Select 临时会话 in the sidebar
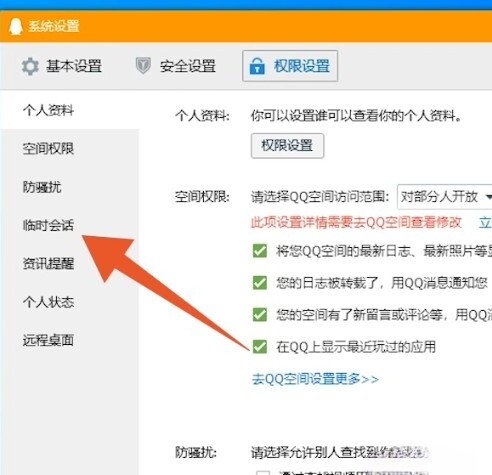492x475 pixels. [48, 225]
